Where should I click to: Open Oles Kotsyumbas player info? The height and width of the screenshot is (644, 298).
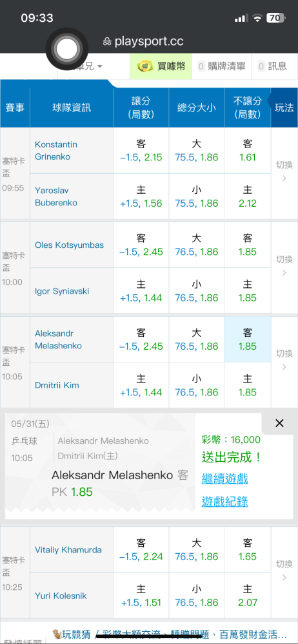[69, 245]
